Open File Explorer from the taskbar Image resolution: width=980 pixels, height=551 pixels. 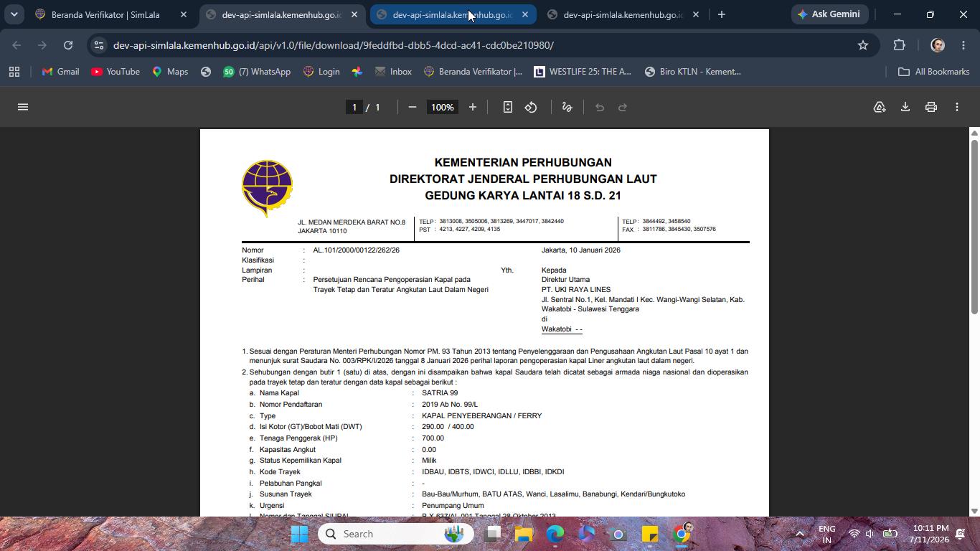(524, 534)
